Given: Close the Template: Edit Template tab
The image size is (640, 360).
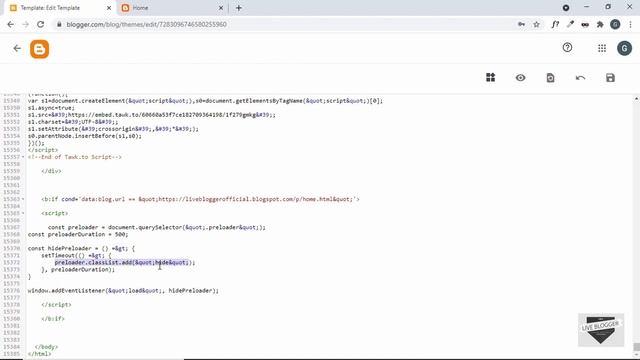Looking at the screenshot, I should (109, 8).
